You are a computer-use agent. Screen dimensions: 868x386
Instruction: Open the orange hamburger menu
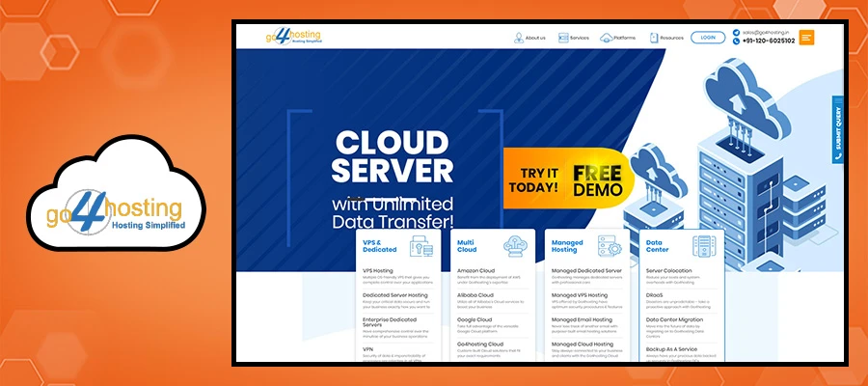coord(806,37)
